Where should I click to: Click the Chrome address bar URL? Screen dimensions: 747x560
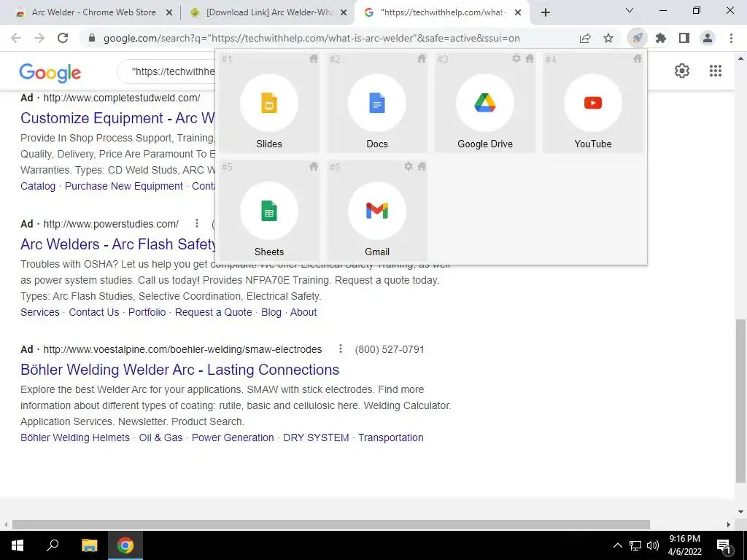coord(311,38)
